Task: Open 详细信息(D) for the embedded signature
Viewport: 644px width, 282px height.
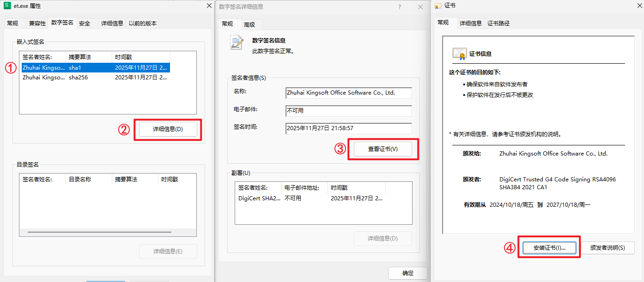Action: [x=168, y=129]
